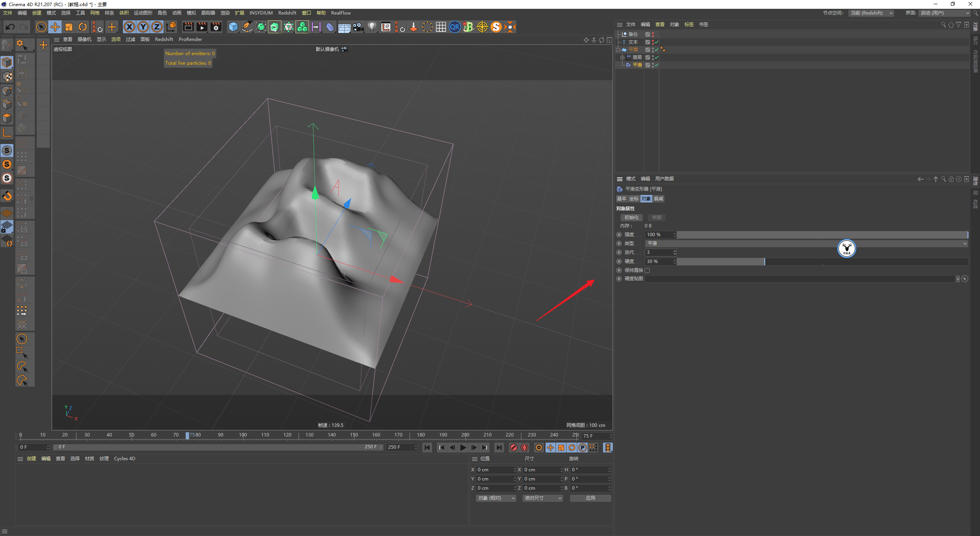
Task: Switch to the 衰减 tab
Action: 658,199
